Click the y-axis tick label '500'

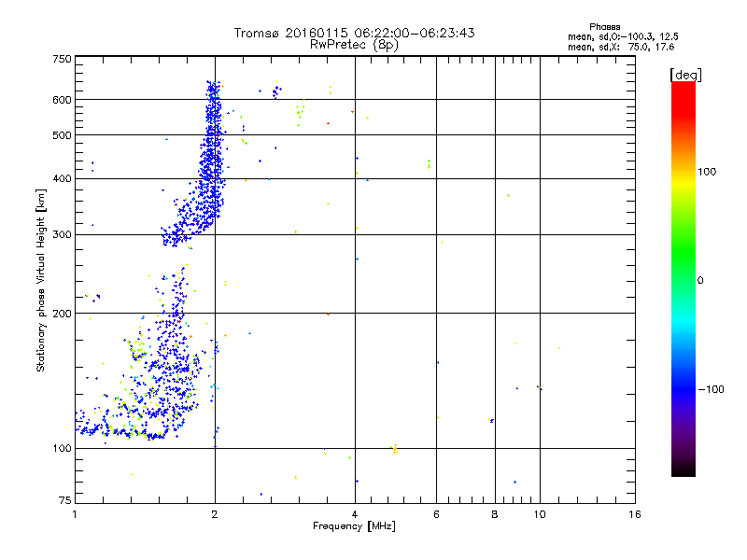62,135
